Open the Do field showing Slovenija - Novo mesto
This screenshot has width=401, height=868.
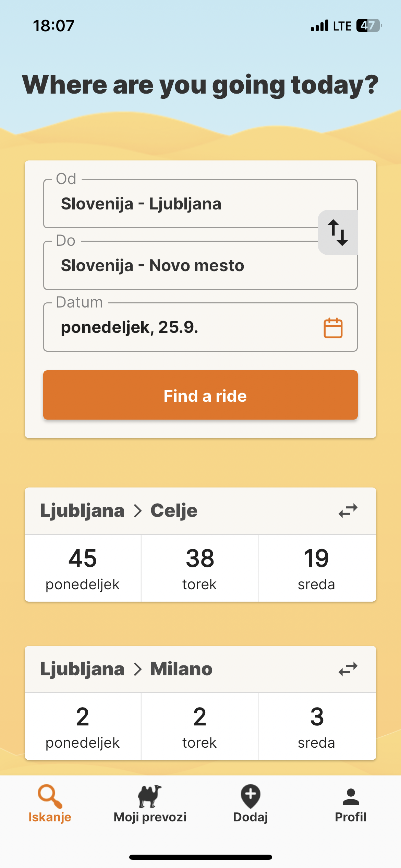(200, 265)
